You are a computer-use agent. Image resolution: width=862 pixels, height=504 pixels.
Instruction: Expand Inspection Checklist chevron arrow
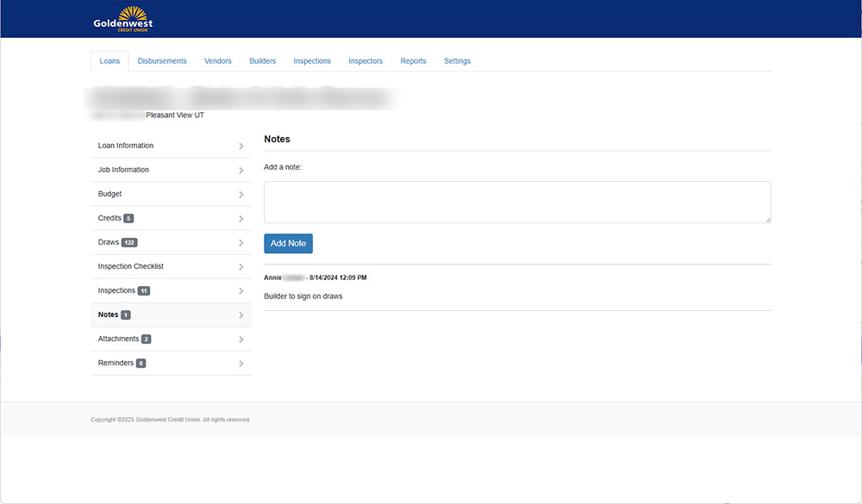pos(241,267)
